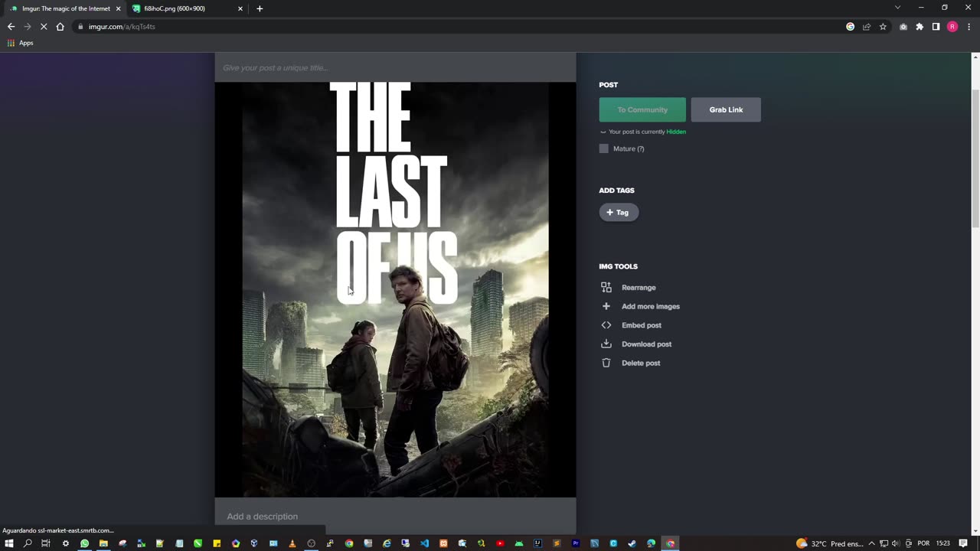Click the share page icon
The image size is (980, 551).
pyautogui.click(x=867, y=27)
